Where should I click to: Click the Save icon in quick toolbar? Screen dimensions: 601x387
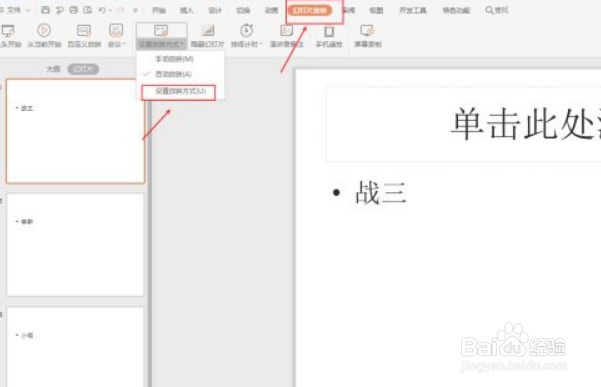tap(45, 10)
